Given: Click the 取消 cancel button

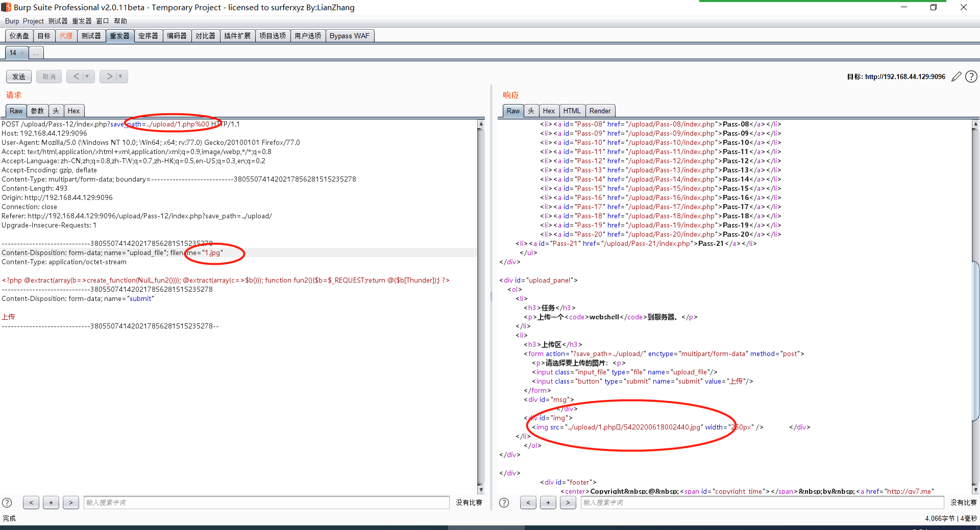Looking at the screenshot, I should pos(49,77).
